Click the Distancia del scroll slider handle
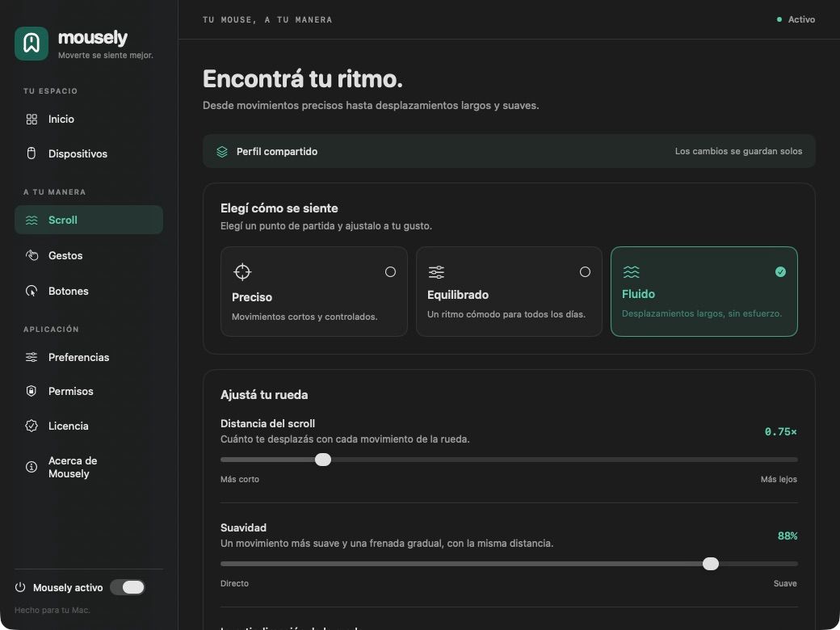Viewport: 840px width, 630px height. tap(323, 460)
